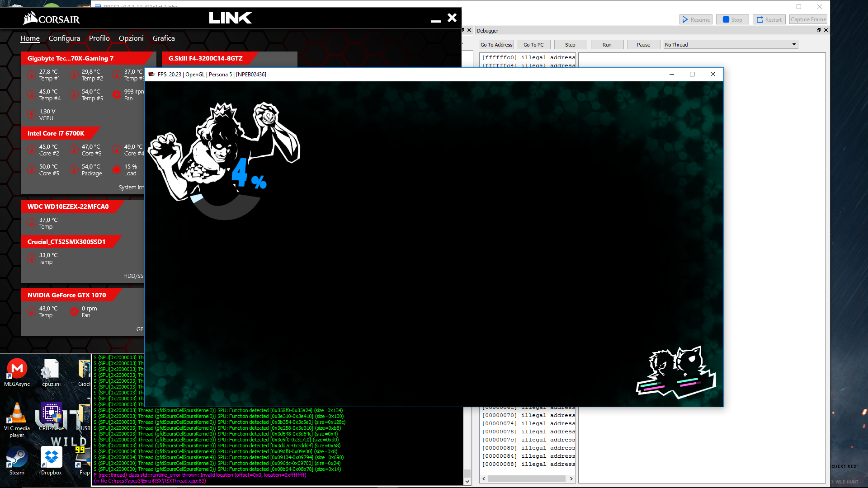Open the cpuz.ini file icon

click(x=51, y=370)
